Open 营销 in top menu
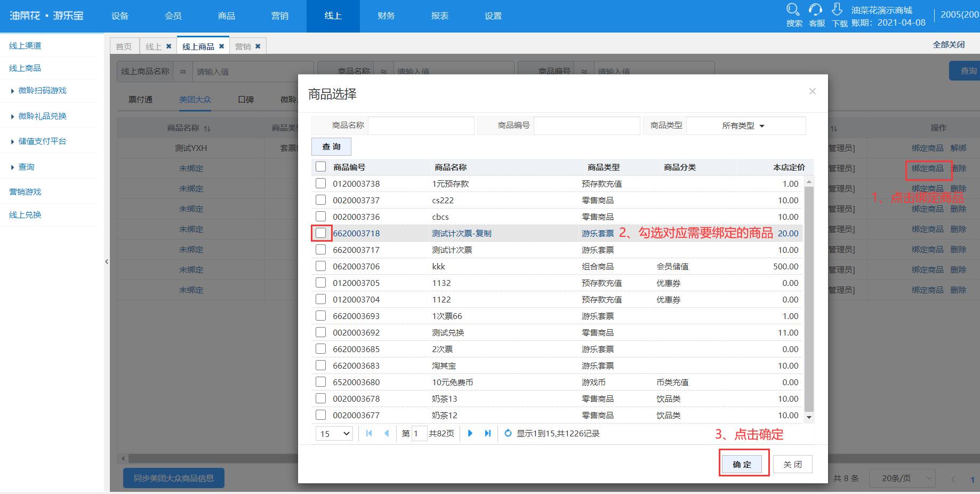Image resolution: width=980 pixels, height=494 pixels. tap(280, 16)
